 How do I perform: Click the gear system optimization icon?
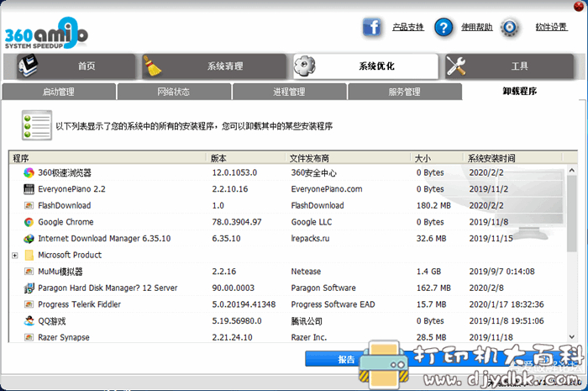(x=304, y=66)
